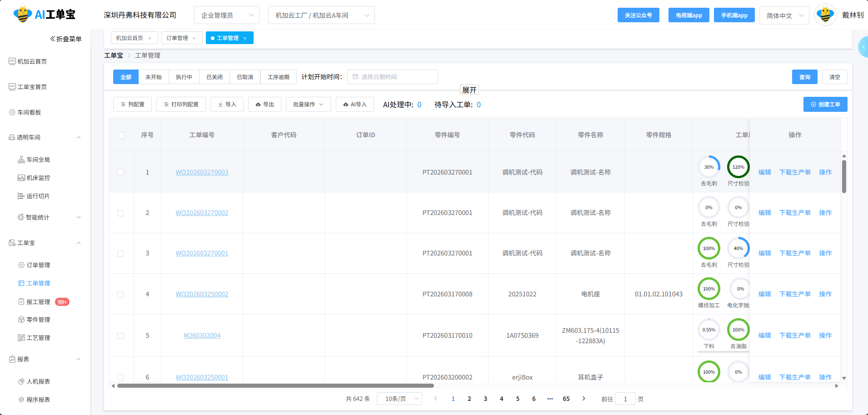This screenshot has height=415, width=868.
Task: Click the AI导入 cloud button
Action: tap(354, 105)
